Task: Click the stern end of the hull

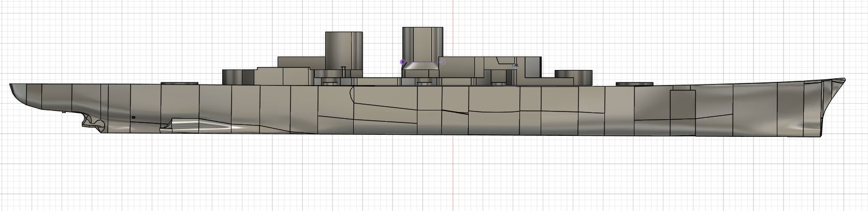Action: (11, 87)
